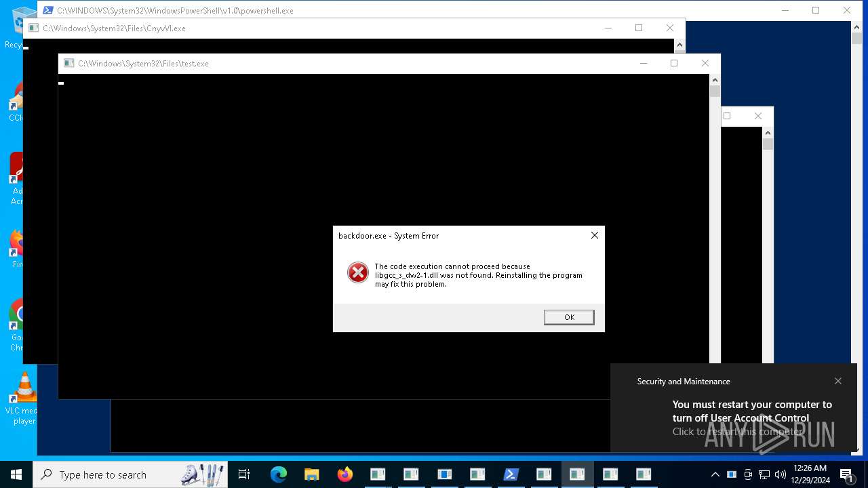The height and width of the screenshot is (488, 868).
Task: Open volume control from the system tray
Action: click(780, 474)
